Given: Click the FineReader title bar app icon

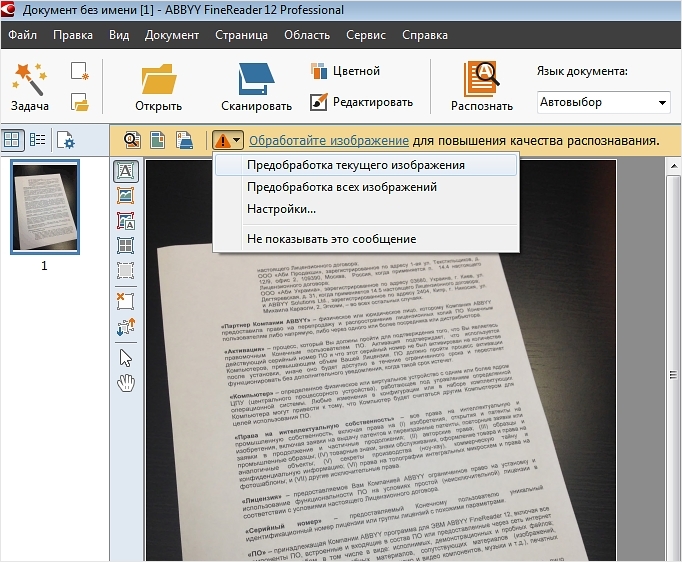Looking at the screenshot, I should (7, 10).
